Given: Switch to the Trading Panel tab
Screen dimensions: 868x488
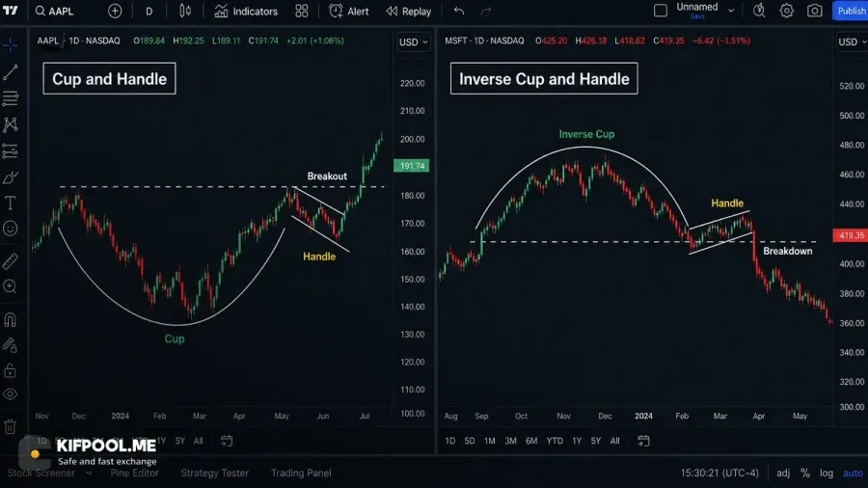Looking at the screenshot, I should [301, 474].
